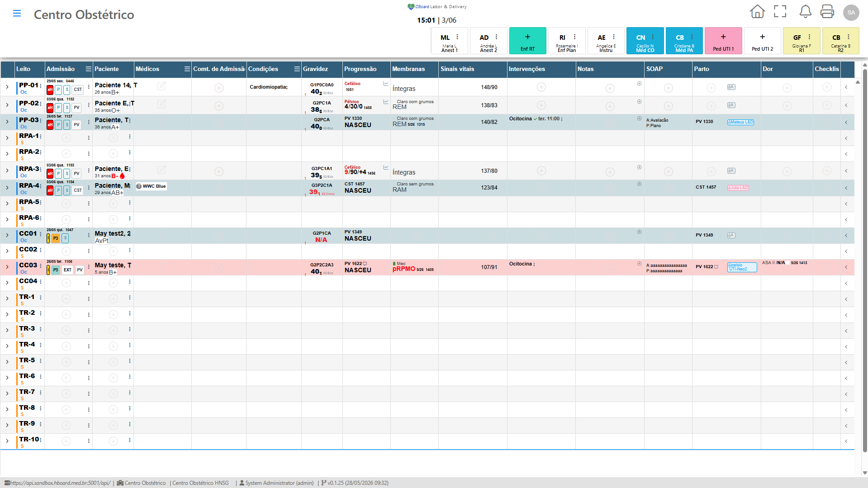This screenshot has width=868, height=488.
Task: Open Julia L&D tag on RPA-4
Action: [738, 188]
